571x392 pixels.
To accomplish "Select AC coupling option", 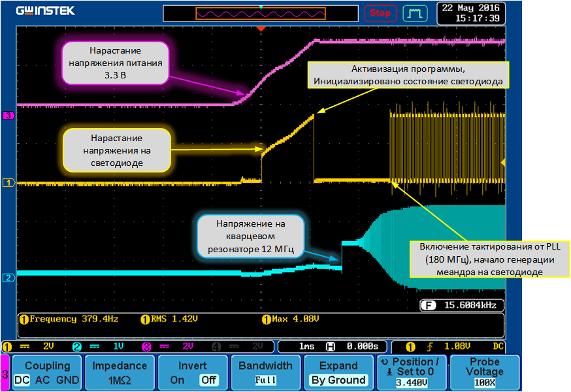I will [42, 380].
